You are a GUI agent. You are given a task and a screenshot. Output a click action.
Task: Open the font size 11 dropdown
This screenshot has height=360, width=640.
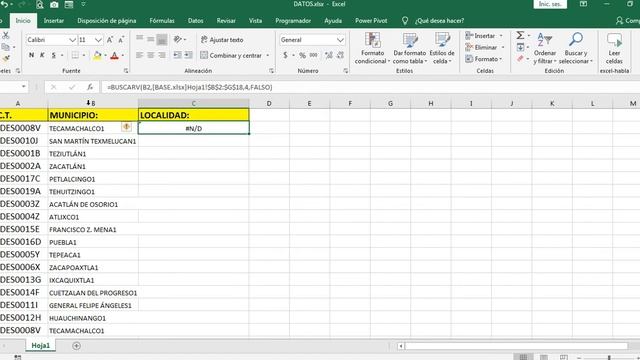point(98,40)
